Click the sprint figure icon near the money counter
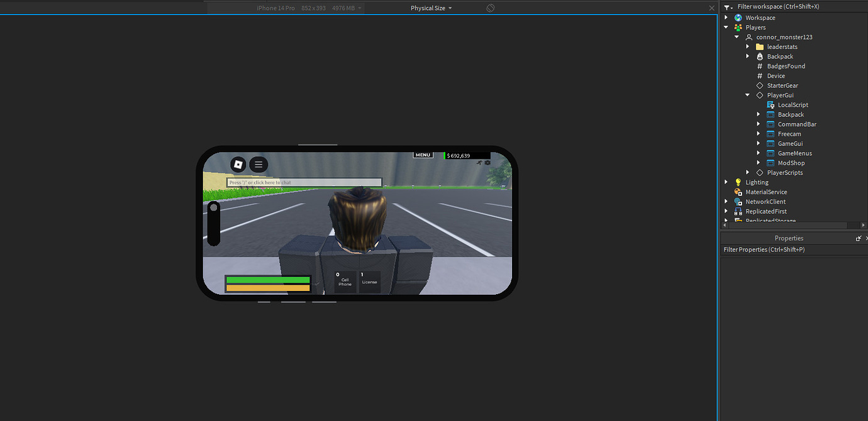Screen dimensions: 868x421 tap(479, 163)
